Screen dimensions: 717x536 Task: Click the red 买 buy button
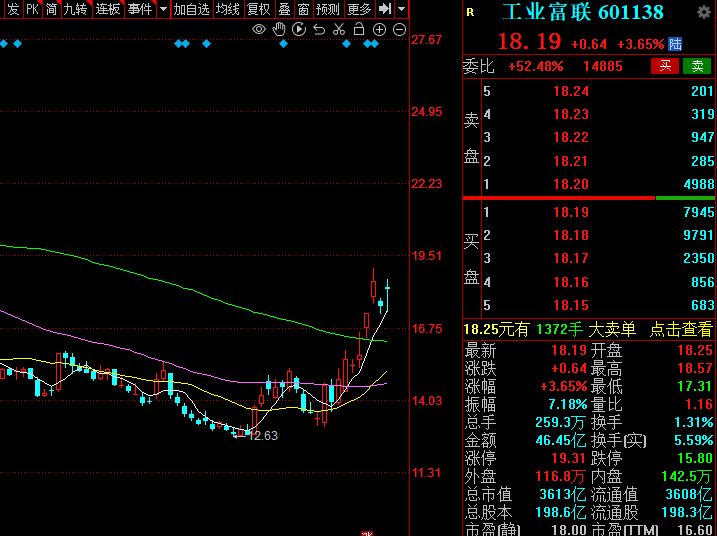pos(665,66)
